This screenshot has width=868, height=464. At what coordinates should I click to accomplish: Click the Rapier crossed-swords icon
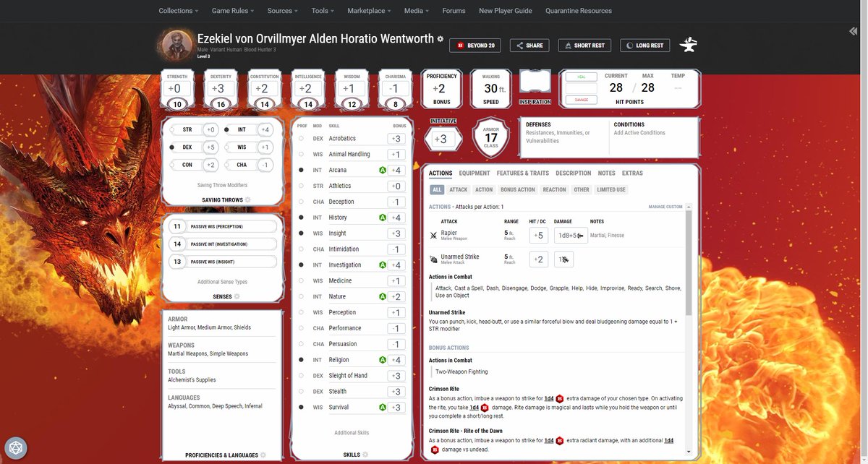[433, 236]
